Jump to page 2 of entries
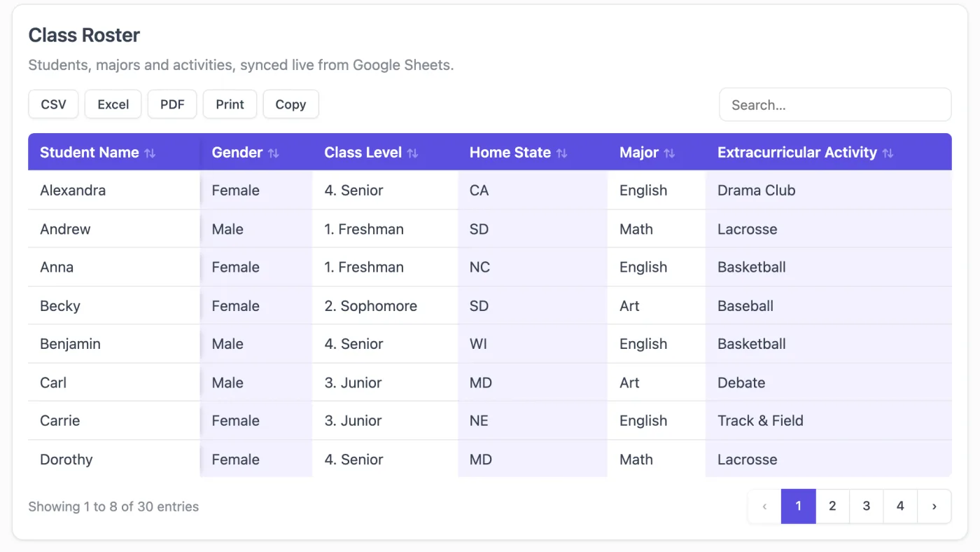 pos(832,506)
